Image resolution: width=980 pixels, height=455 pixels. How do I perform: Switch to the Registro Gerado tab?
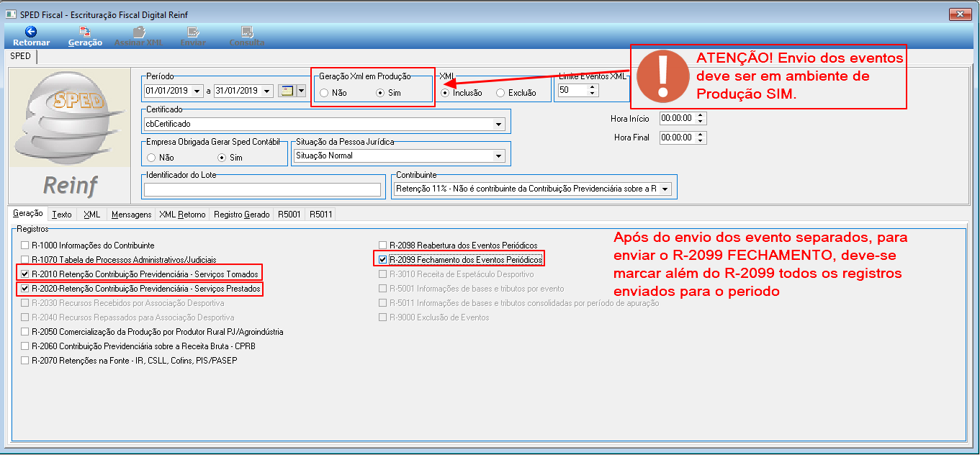pyautogui.click(x=242, y=215)
